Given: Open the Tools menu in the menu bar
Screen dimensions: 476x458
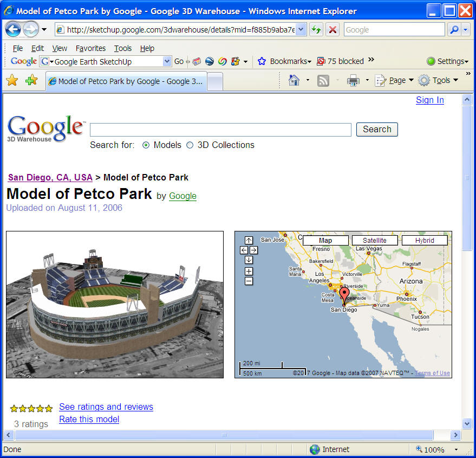Looking at the screenshot, I should click(x=122, y=48).
